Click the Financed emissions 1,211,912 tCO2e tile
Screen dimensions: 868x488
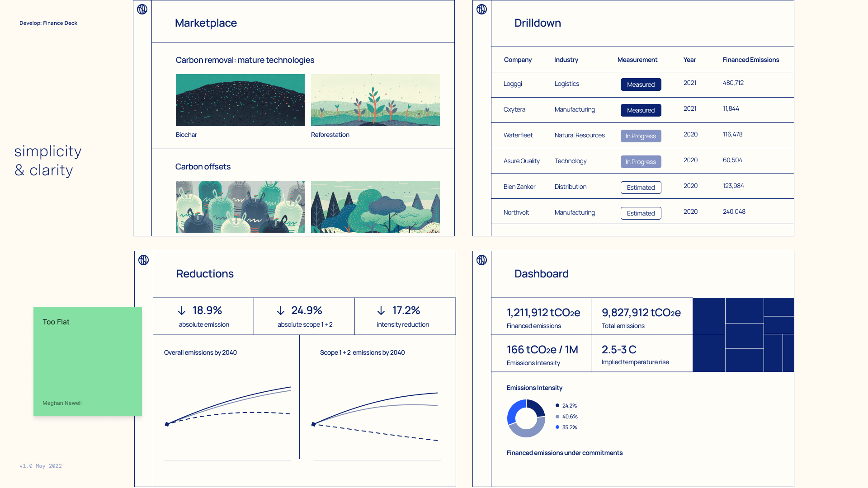tap(542, 317)
